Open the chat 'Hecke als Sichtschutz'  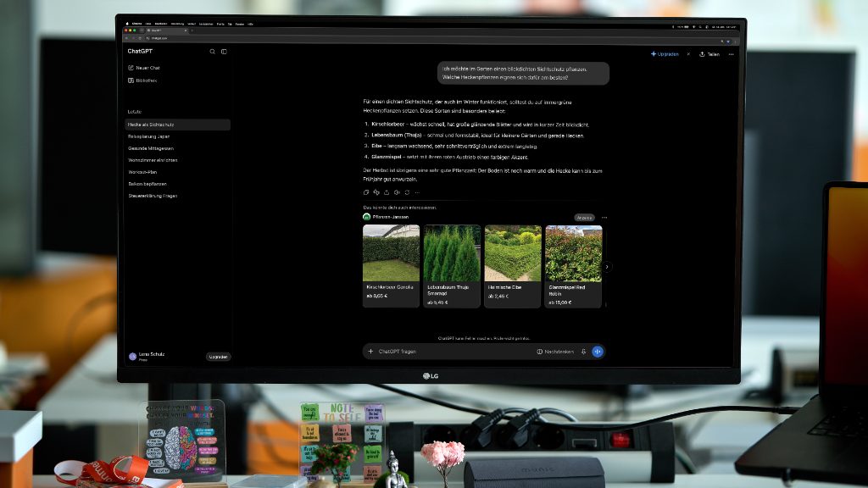(178, 125)
